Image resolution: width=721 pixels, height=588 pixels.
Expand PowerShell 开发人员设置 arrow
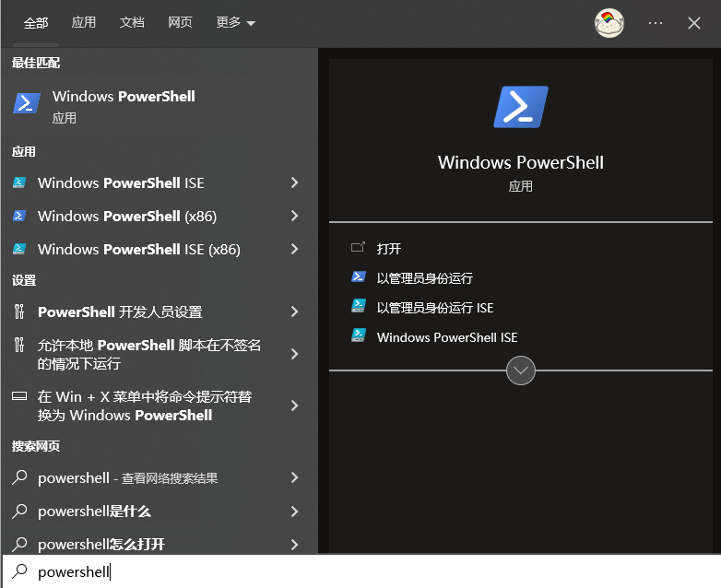[295, 312]
